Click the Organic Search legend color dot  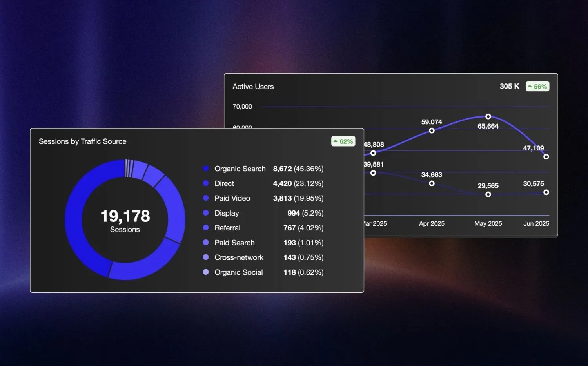click(206, 169)
